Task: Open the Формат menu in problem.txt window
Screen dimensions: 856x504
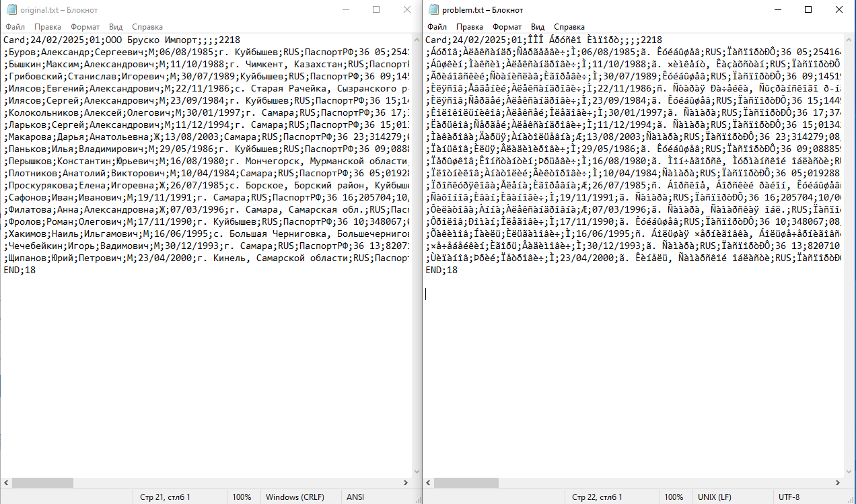Action: [507, 27]
